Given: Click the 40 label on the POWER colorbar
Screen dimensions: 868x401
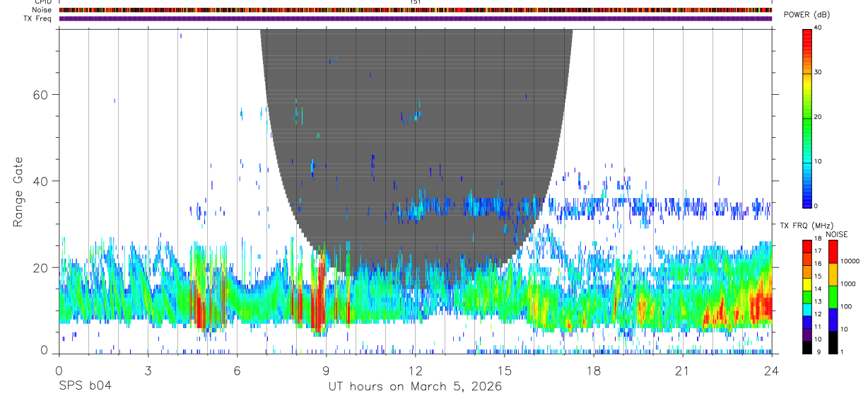Looking at the screenshot, I should [x=817, y=28].
